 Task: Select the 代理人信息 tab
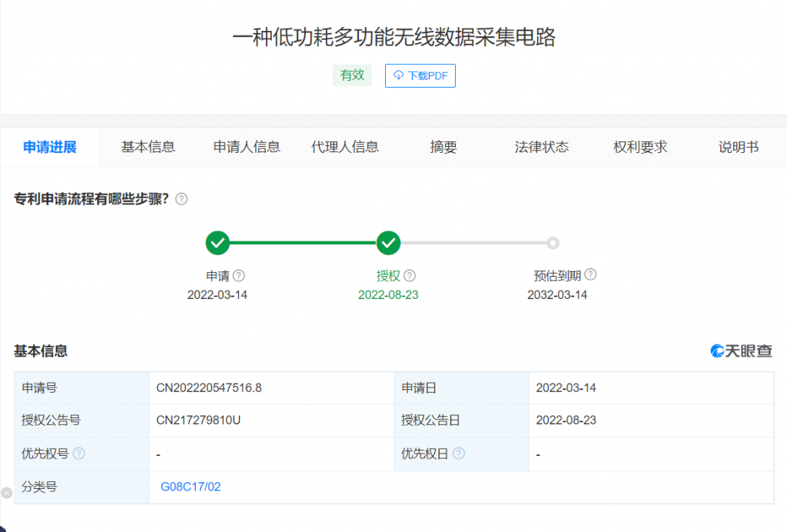click(x=345, y=147)
